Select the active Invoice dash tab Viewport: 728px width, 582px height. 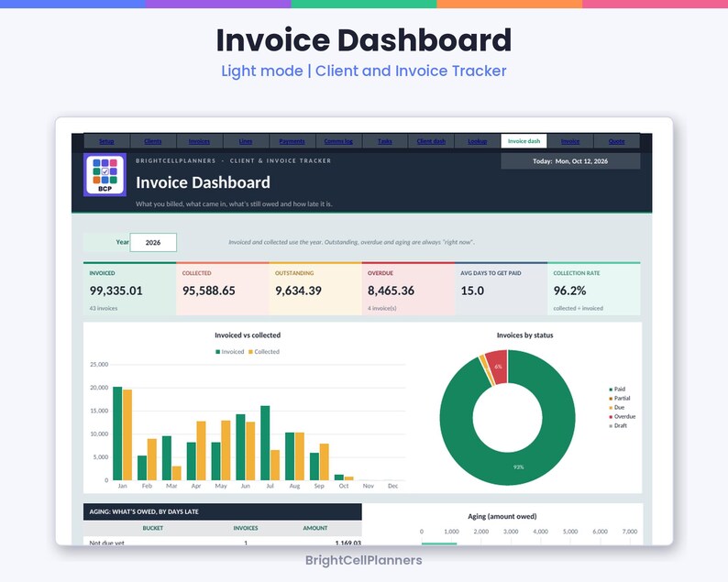click(x=524, y=141)
